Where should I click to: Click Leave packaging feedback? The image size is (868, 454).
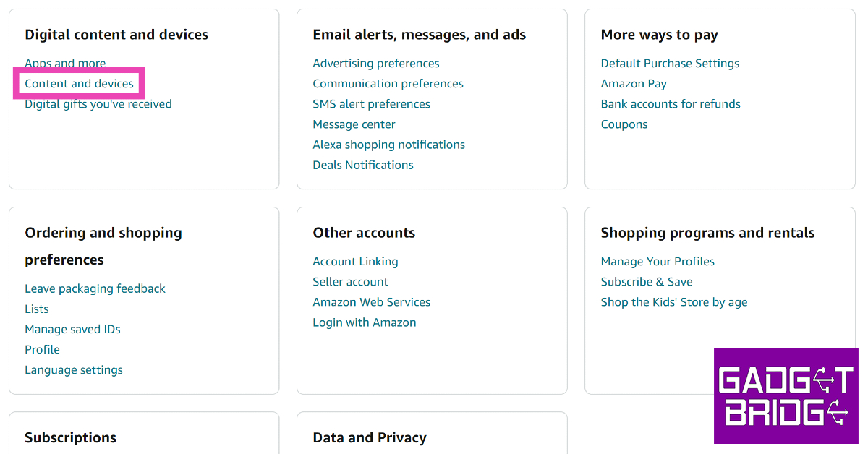(x=95, y=288)
